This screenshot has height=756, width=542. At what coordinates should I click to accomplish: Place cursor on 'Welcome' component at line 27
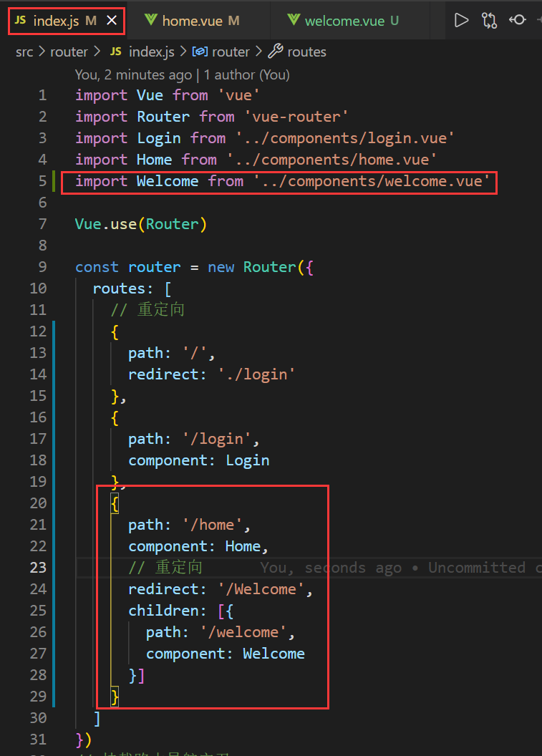click(274, 653)
